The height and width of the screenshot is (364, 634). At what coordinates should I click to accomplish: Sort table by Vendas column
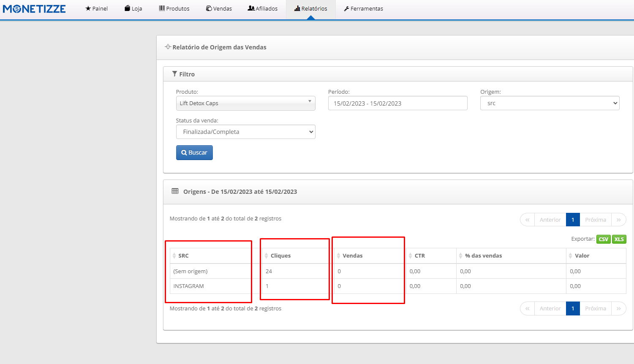tap(352, 256)
